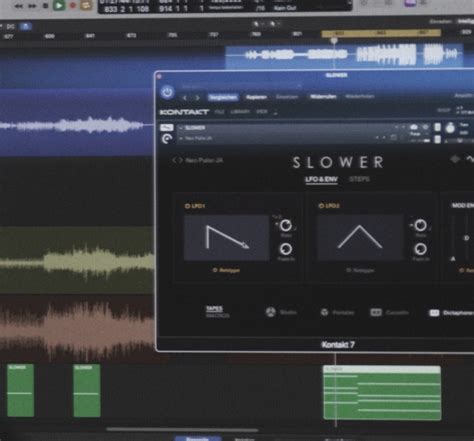Switch to the LFO & ENV tab
The image size is (474, 441).
point(321,180)
